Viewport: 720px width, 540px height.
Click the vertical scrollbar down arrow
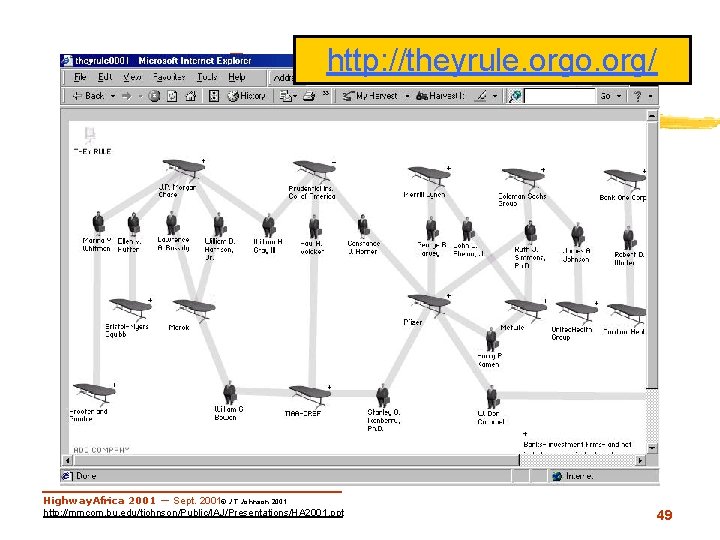(x=652, y=448)
